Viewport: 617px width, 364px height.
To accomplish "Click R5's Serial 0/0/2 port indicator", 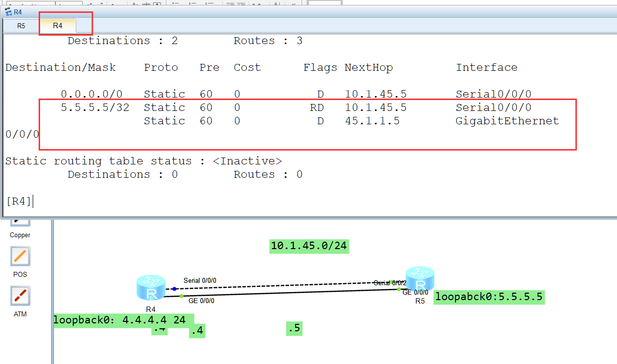I will [392, 282].
